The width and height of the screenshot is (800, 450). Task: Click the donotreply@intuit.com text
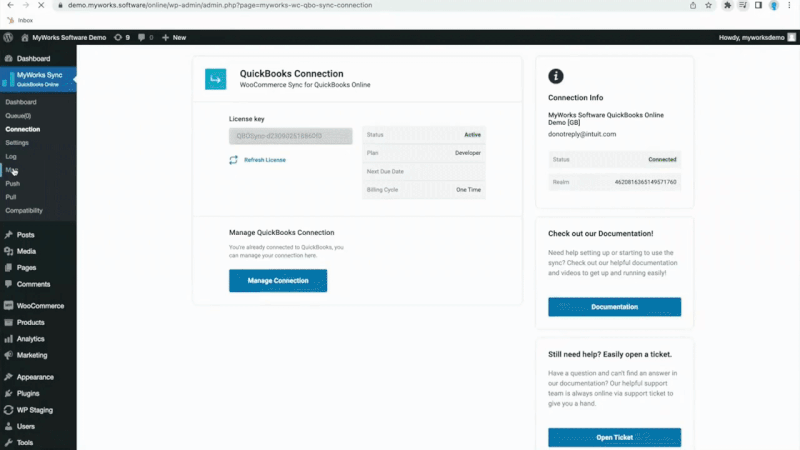click(x=582, y=134)
